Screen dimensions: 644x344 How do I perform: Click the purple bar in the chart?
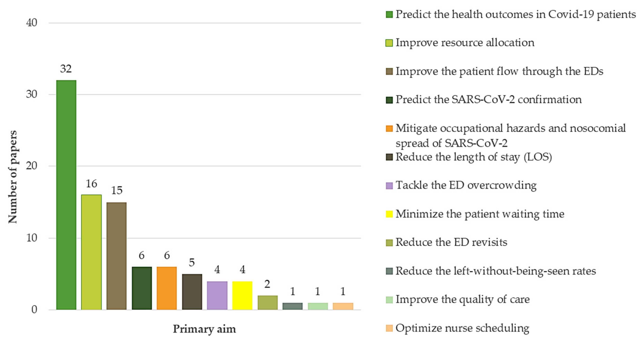pyautogui.click(x=217, y=295)
